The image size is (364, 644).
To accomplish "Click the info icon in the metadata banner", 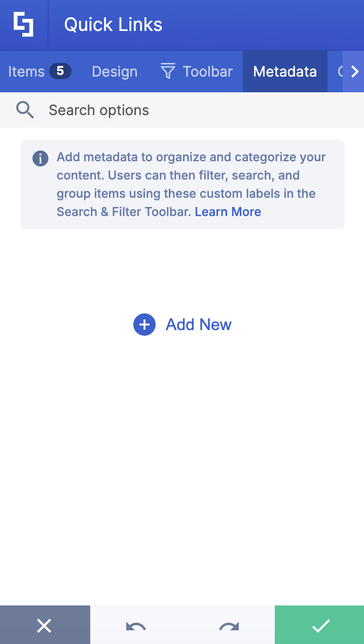I will [40, 158].
